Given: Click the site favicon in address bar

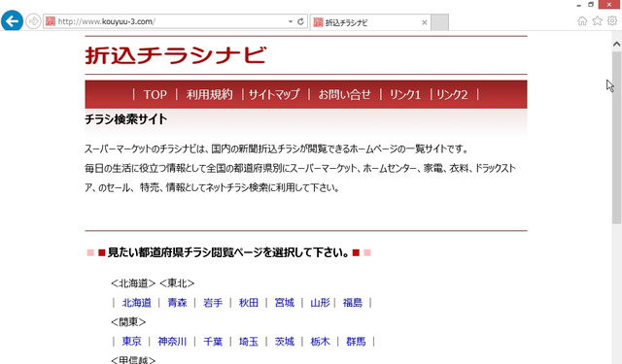Looking at the screenshot, I should [x=50, y=21].
